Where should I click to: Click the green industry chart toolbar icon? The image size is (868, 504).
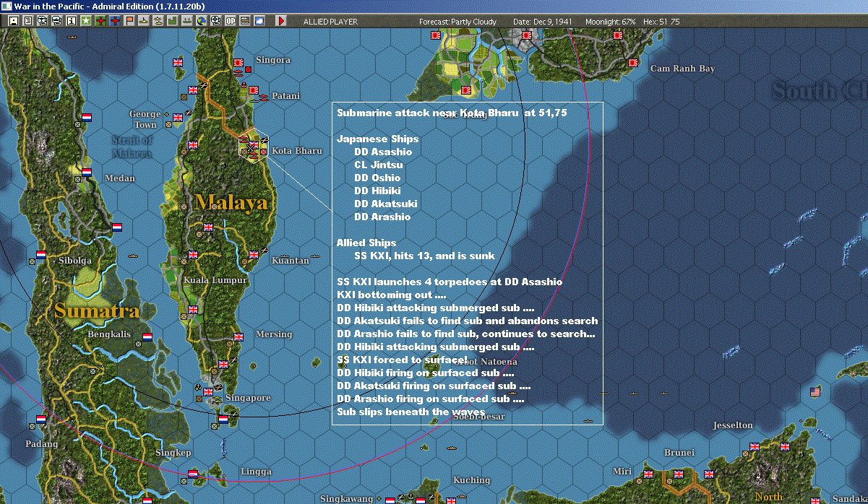point(173,22)
